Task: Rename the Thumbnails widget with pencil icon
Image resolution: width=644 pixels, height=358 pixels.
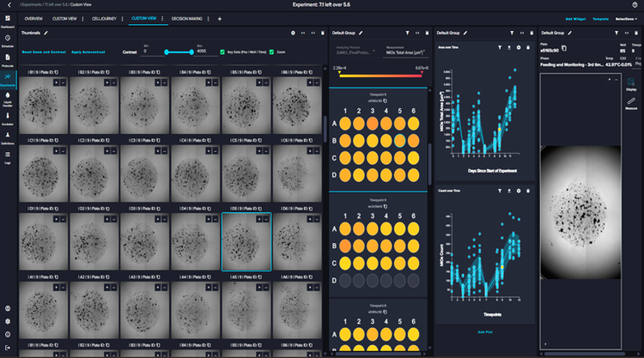Action: [46, 33]
